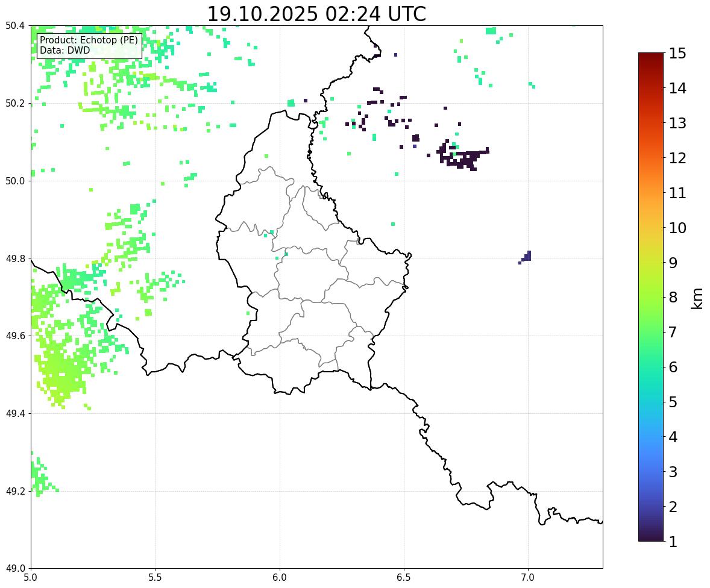This screenshot has width=710, height=588.
Task: Click the colorbar label '14'
Action: coord(677,89)
